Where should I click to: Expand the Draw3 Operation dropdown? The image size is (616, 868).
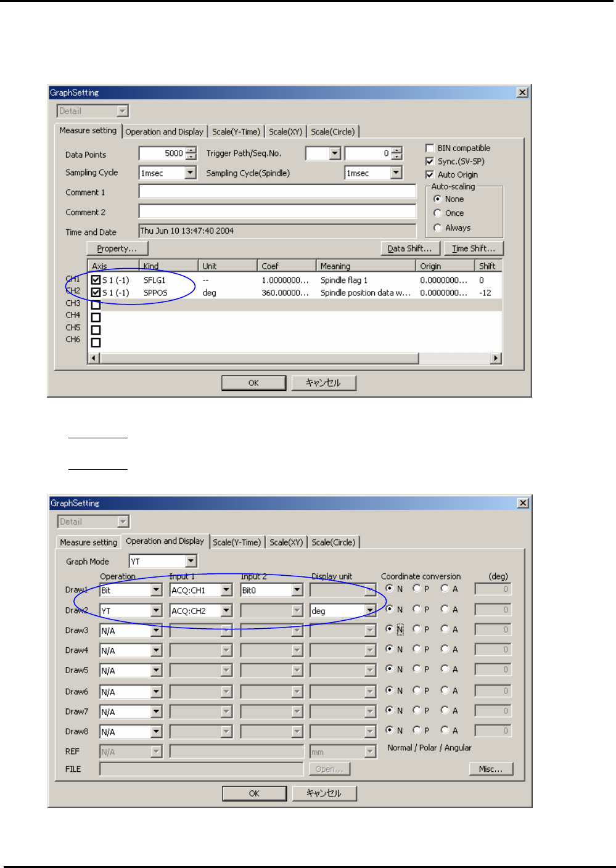156,631
